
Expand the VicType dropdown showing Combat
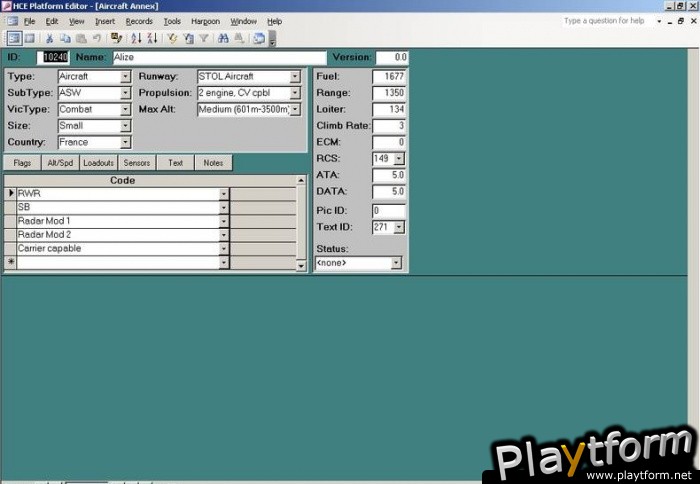click(x=125, y=109)
